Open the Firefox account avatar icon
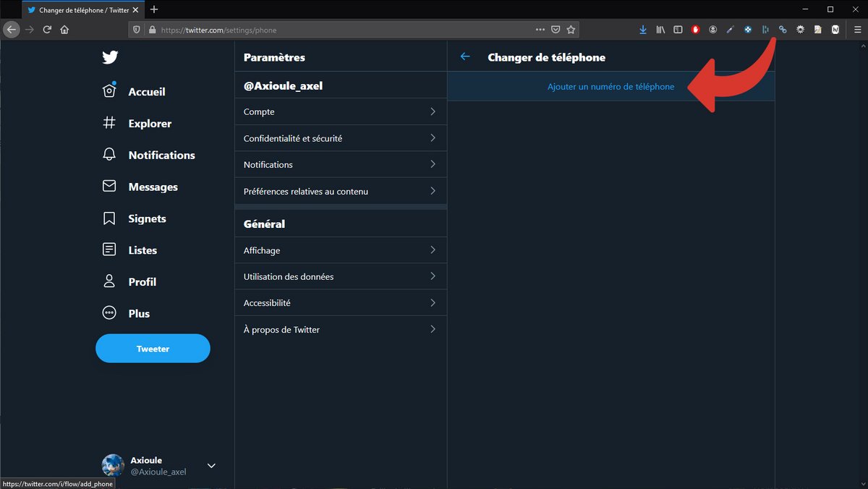The image size is (868, 489). tap(713, 30)
